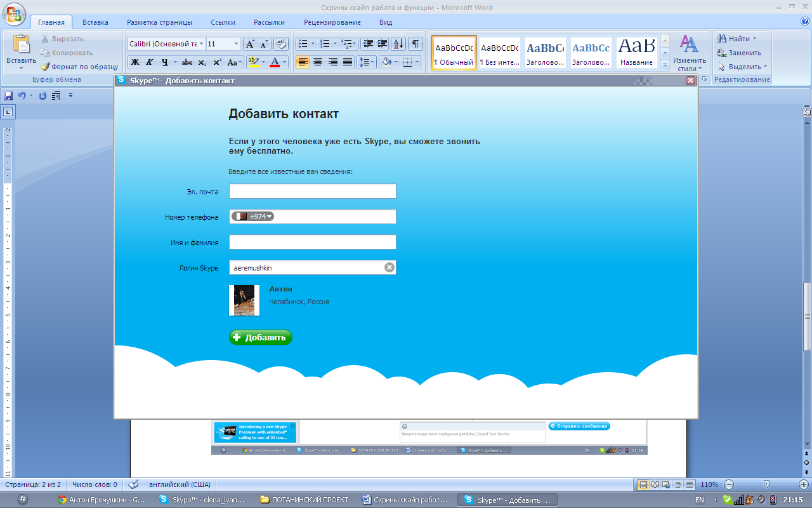Toggle subscript formatting
Screen dimensions: 812x508
pyautogui.click(x=202, y=62)
